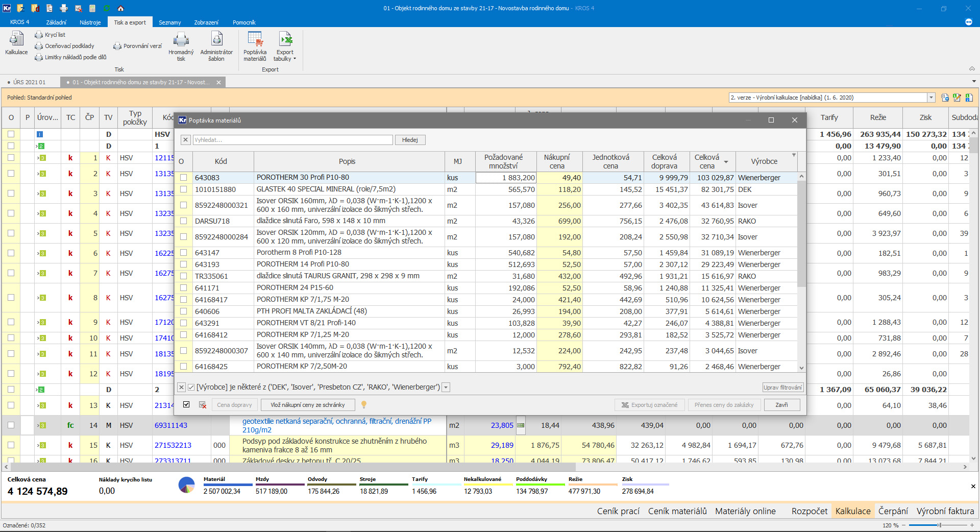
Task: Toggle the Výrobce filter enabled checkbox
Action: pyautogui.click(x=191, y=388)
